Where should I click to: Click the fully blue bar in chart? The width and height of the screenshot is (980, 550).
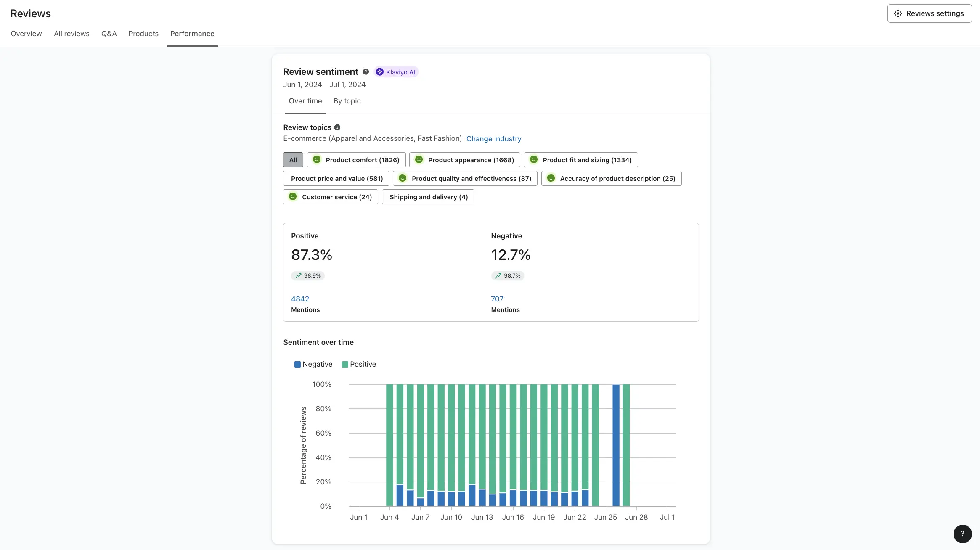click(616, 445)
